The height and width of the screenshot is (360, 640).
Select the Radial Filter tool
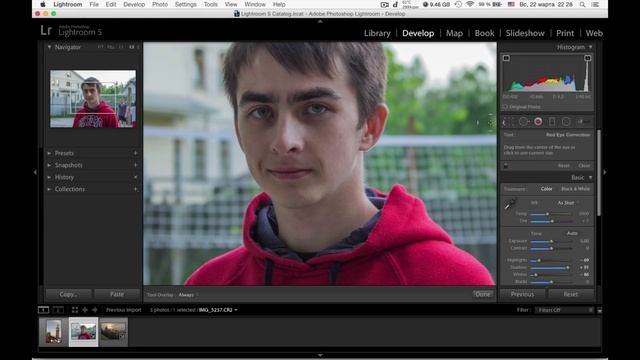tap(566, 122)
